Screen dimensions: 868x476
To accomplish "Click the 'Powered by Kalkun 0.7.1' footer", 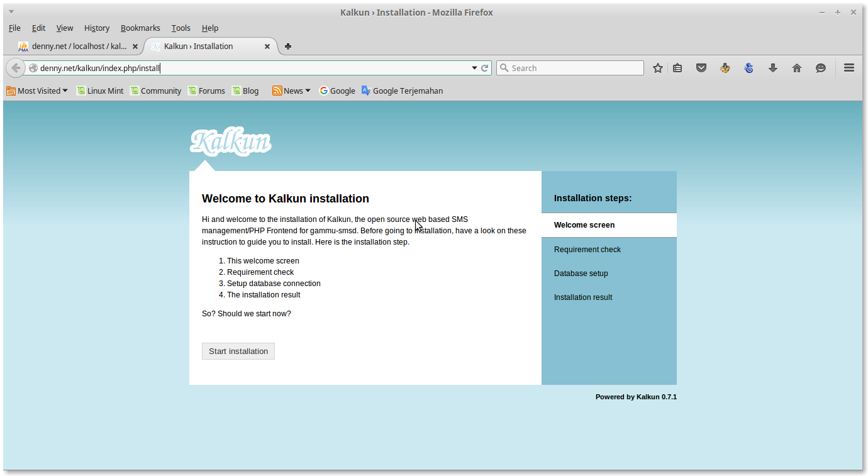I will 636,397.
